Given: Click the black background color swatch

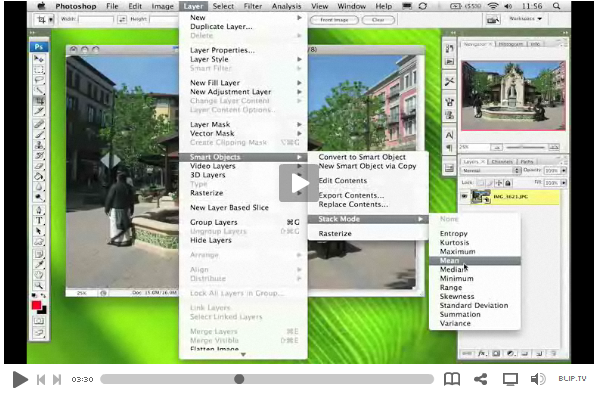Looking at the screenshot, I should click(x=44, y=311).
